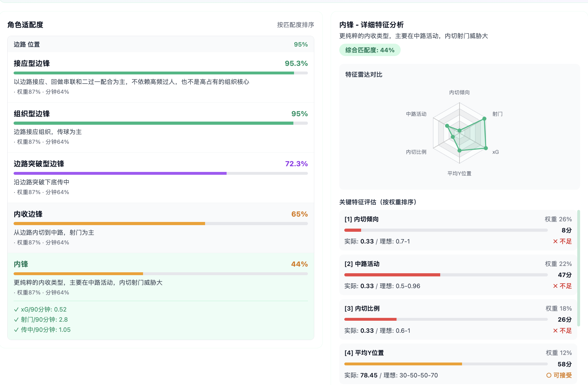Click the radar data point near xG
The image size is (588, 385).
click(x=486, y=148)
